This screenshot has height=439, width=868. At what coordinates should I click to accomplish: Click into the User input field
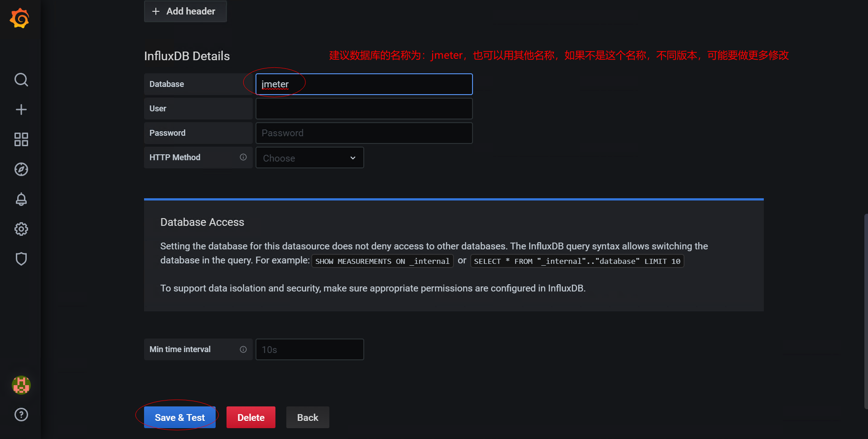[x=364, y=109]
